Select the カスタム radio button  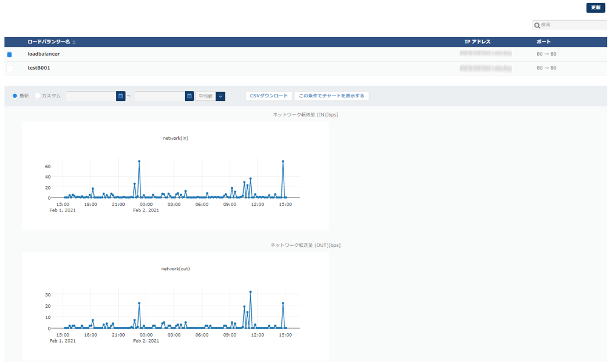click(38, 96)
